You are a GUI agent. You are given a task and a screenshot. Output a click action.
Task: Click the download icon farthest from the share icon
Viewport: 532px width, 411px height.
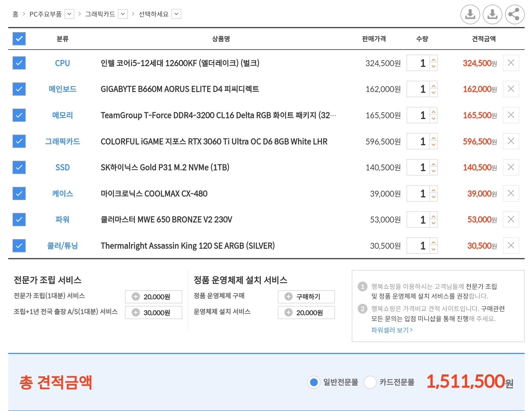coord(470,14)
